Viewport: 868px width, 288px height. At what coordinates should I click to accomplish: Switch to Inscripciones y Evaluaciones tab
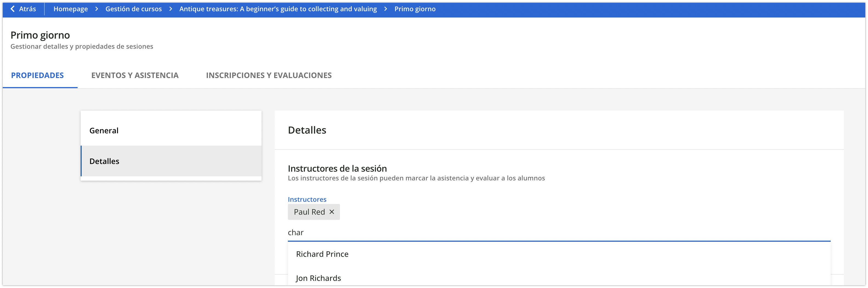click(x=269, y=75)
